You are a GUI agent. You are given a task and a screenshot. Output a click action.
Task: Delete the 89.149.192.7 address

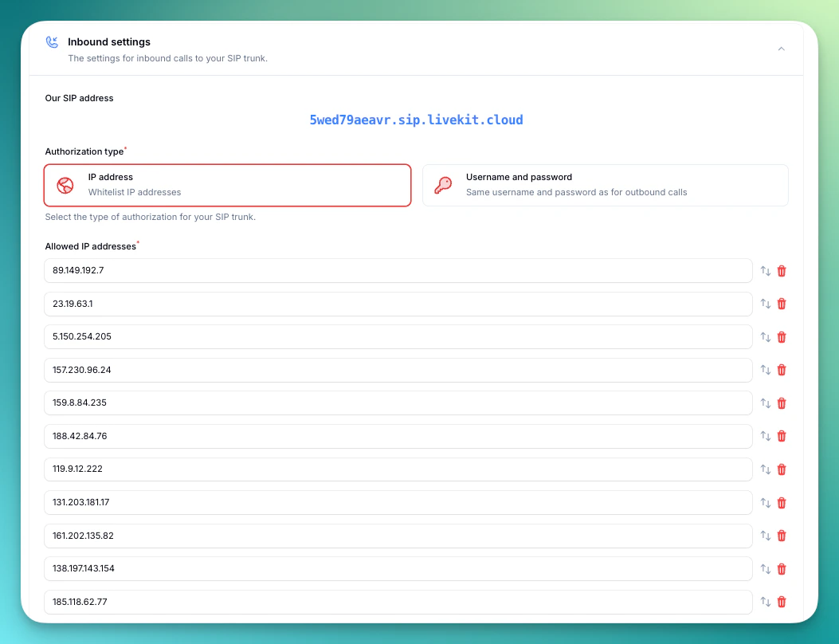point(782,271)
